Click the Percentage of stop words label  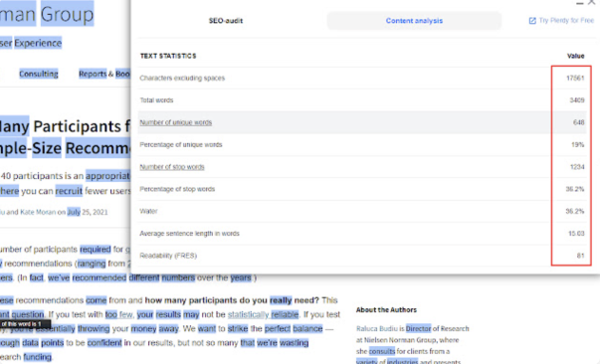177,189
